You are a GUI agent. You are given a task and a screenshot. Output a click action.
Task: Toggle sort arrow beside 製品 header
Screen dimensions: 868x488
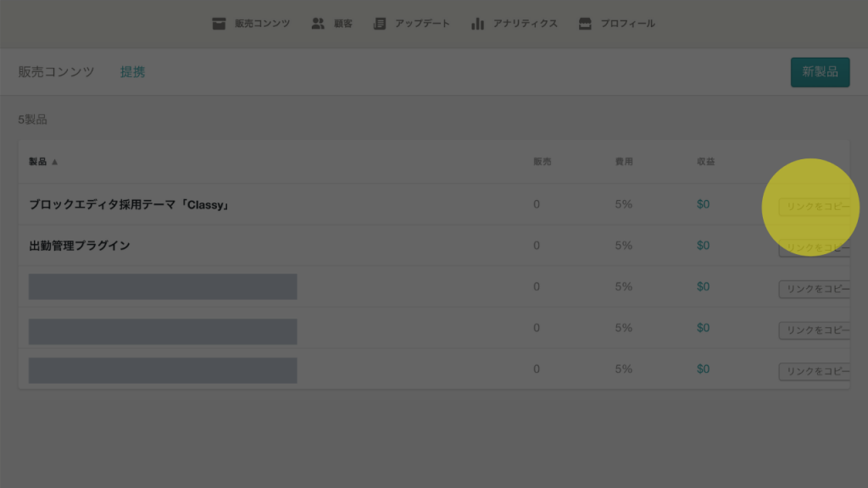pyautogui.click(x=55, y=162)
